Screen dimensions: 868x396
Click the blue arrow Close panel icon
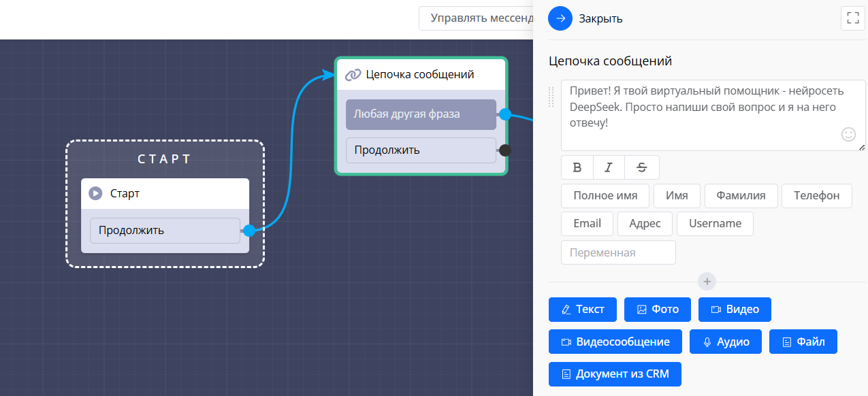click(560, 18)
